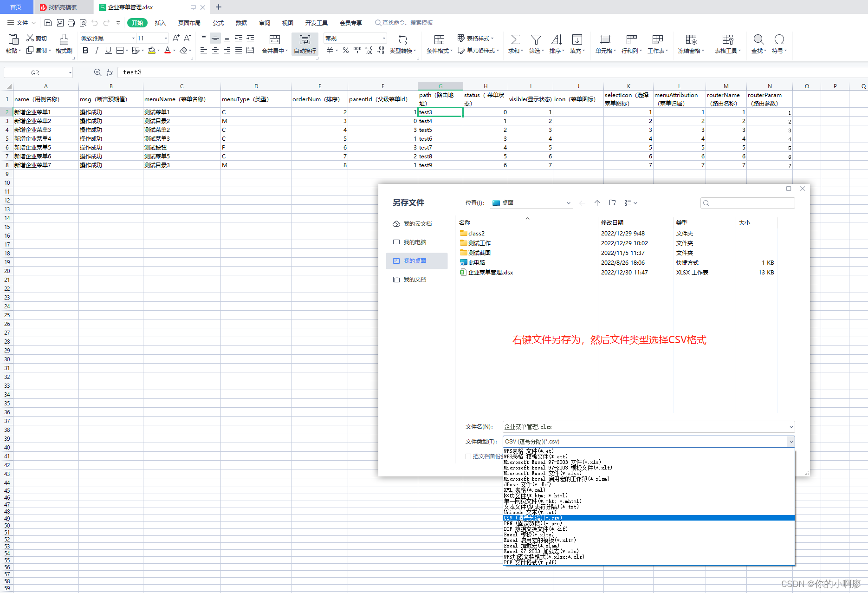Go up one folder level in the save dialog
868x593 pixels.
click(597, 203)
